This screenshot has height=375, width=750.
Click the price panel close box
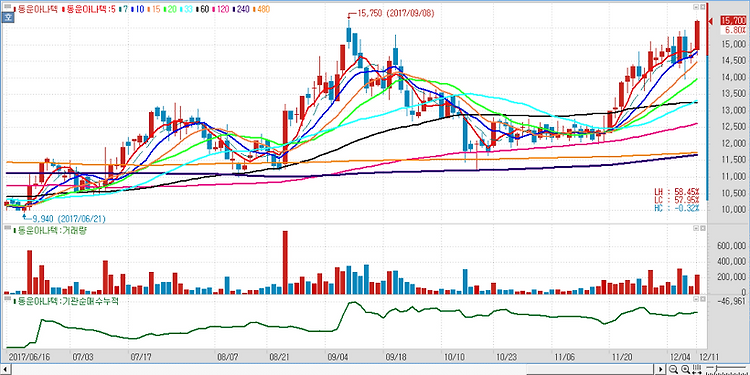pyautogui.click(x=703, y=7)
